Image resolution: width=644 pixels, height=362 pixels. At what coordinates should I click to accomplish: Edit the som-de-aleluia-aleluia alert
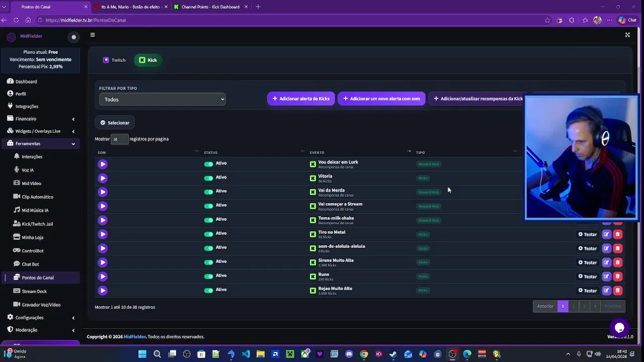click(606, 248)
